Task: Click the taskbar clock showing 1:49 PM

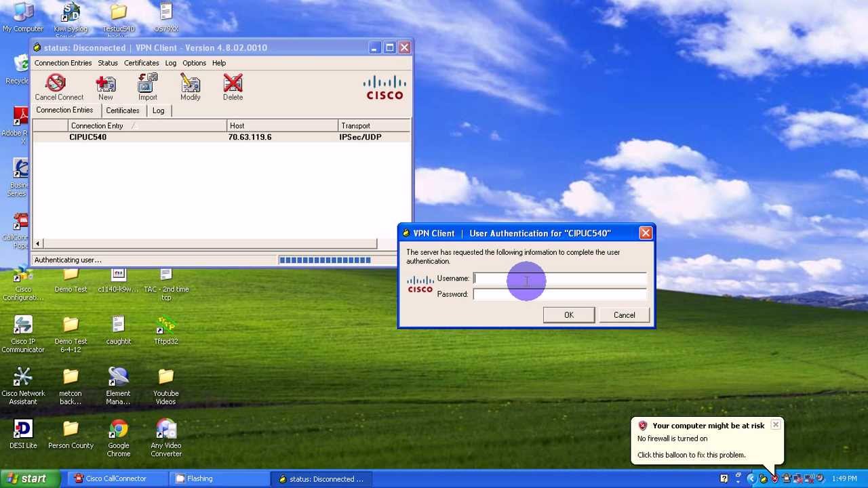Action: [x=844, y=479]
